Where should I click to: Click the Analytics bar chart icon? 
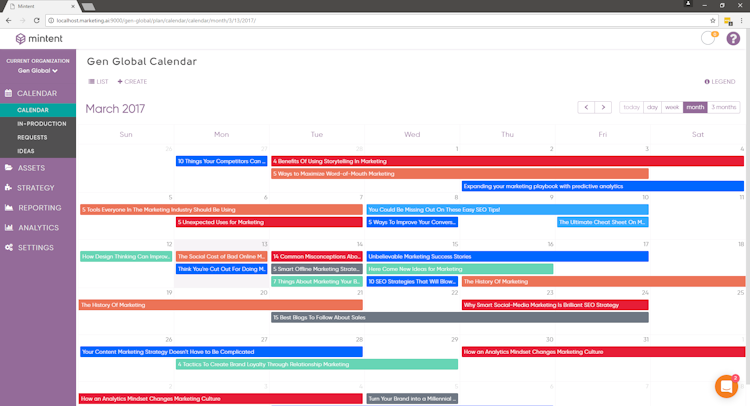tap(9, 228)
